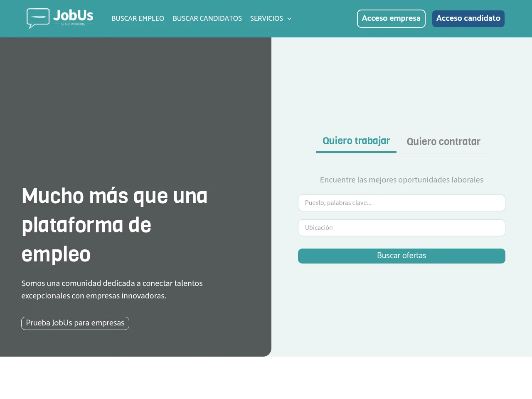Open the BUSCAR EMPLEO menu link
This screenshot has width=532, height=399.
point(138,19)
